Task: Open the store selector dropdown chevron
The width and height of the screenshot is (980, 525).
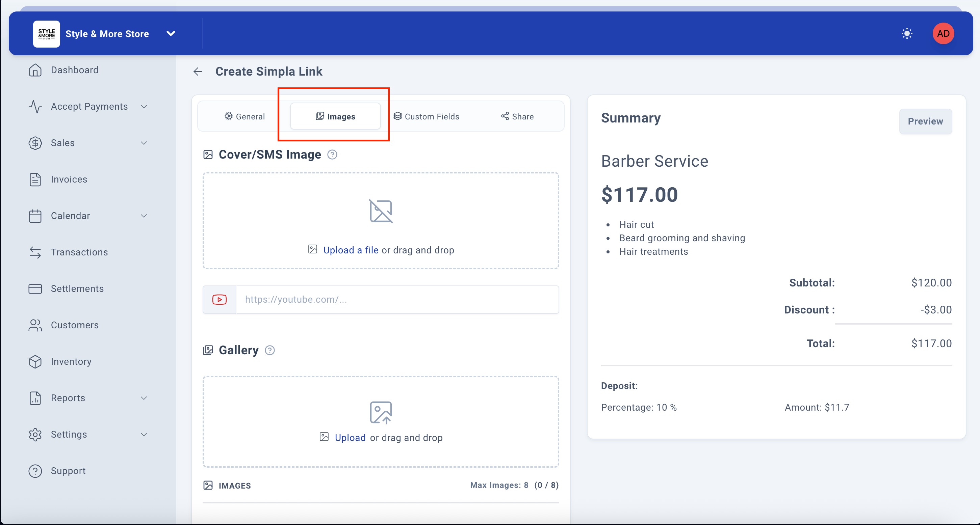Action: 171,33
